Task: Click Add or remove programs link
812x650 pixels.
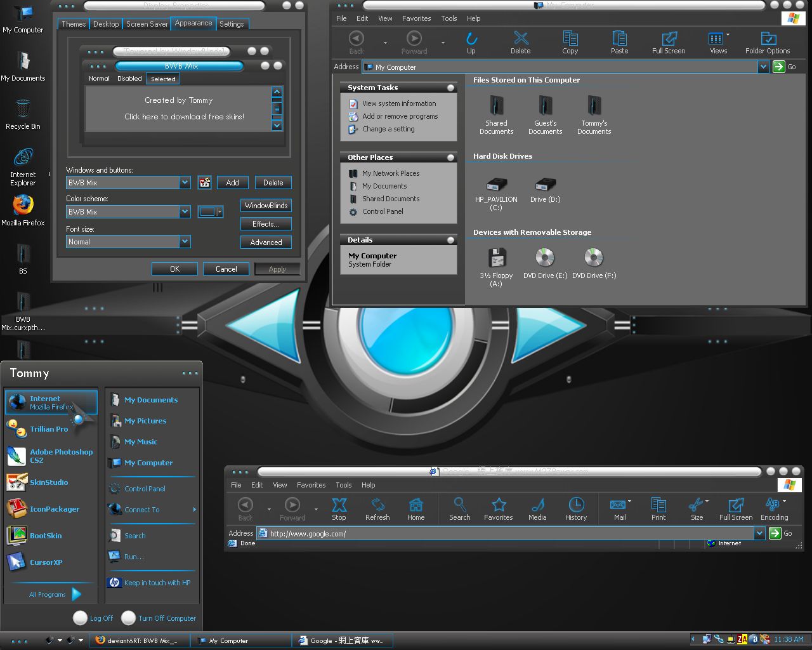Action: pos(400,116)
